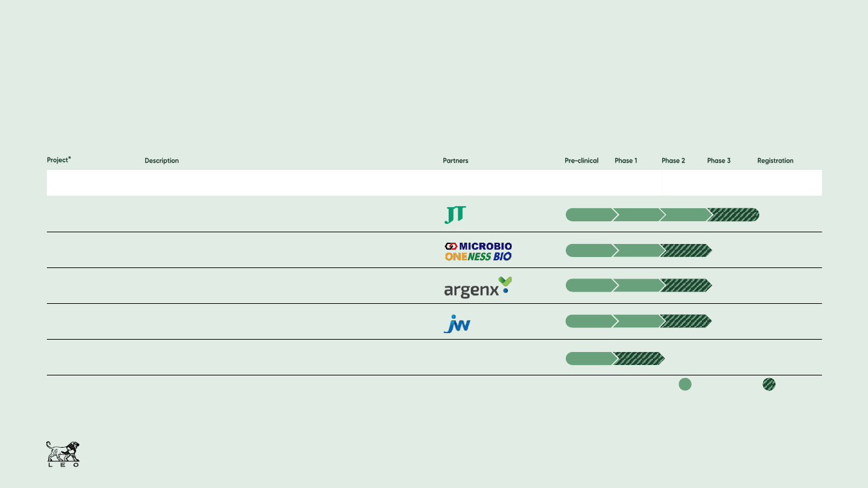Click the LEO lion logo

[63, 454]
